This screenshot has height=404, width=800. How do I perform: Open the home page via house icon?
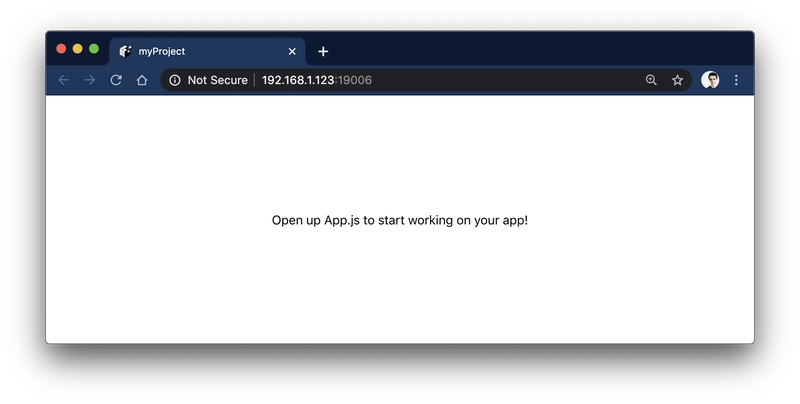pyautogui.click(x=142, y=80)
